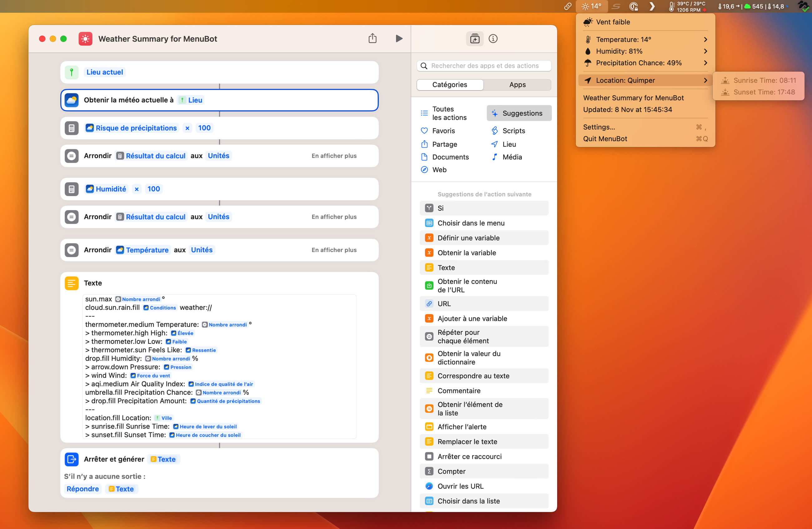Select the Suggestions category
This screenshot has width=812, height=529.
pyautogui.click(x=519, y=113)
